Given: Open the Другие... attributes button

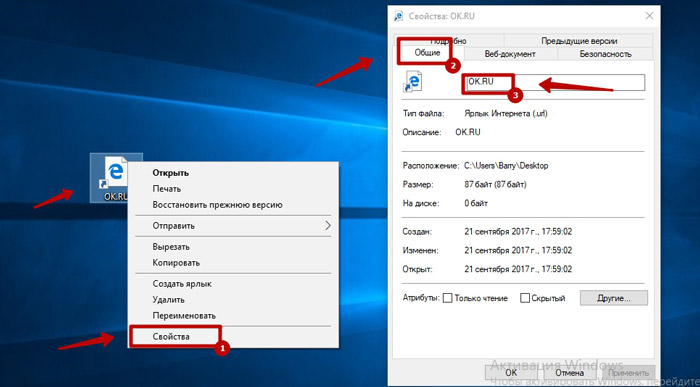Looking at the screenshot, I should tap(614, 298).
